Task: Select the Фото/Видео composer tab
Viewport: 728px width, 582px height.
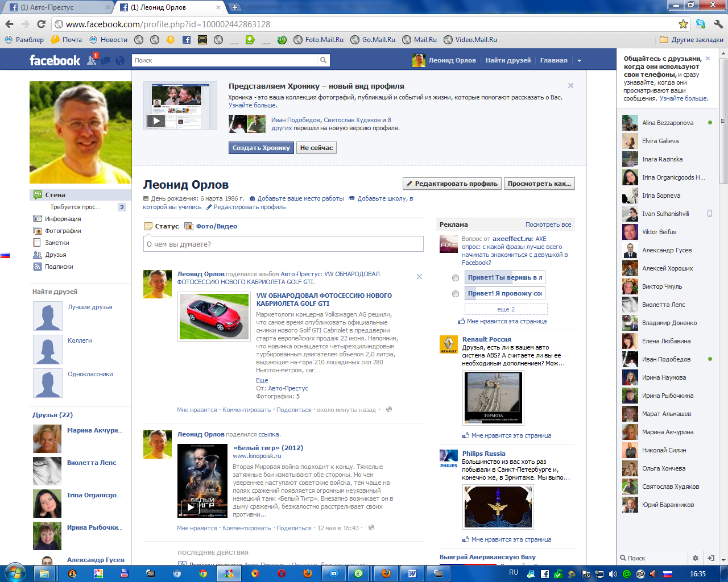Action: click(212, 226)
